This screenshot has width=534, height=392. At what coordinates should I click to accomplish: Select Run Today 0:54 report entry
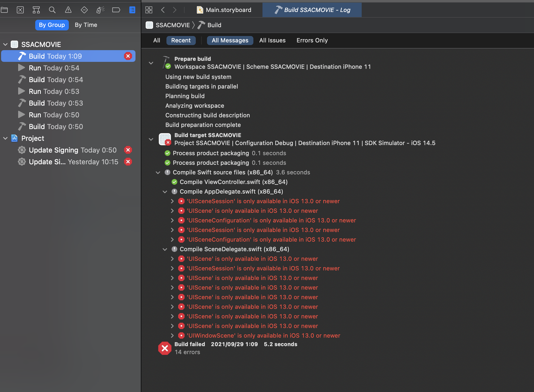click(x=54, y=68)
